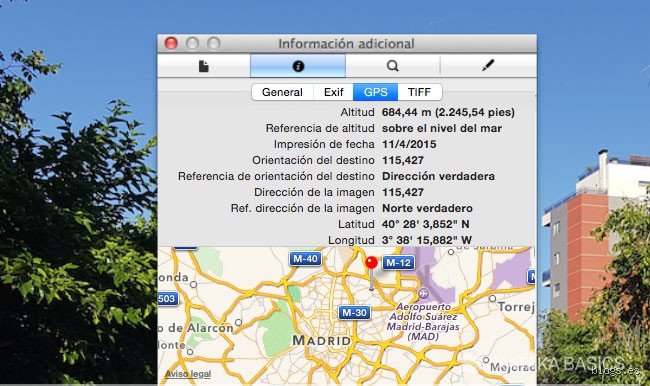The image size is (650, 386).
Task: Switch to the TIFF tab
Action: pos(419,92)
